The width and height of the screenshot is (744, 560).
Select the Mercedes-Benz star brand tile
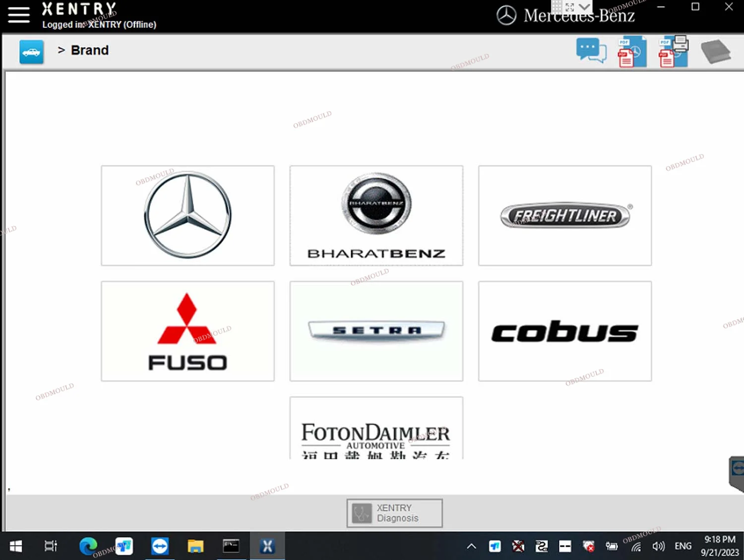[x=187, y=215]
